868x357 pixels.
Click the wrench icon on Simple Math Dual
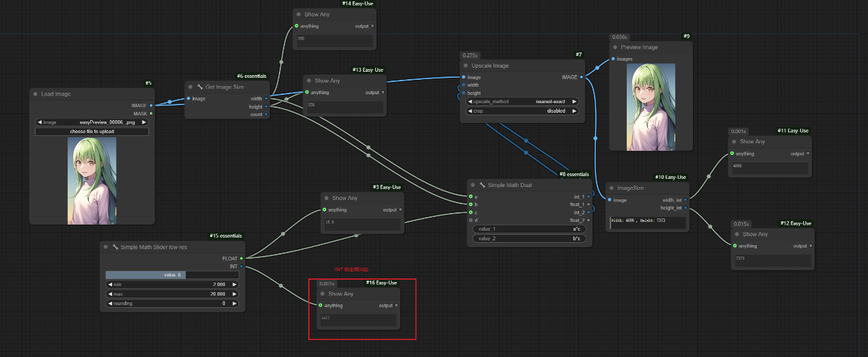483,184
